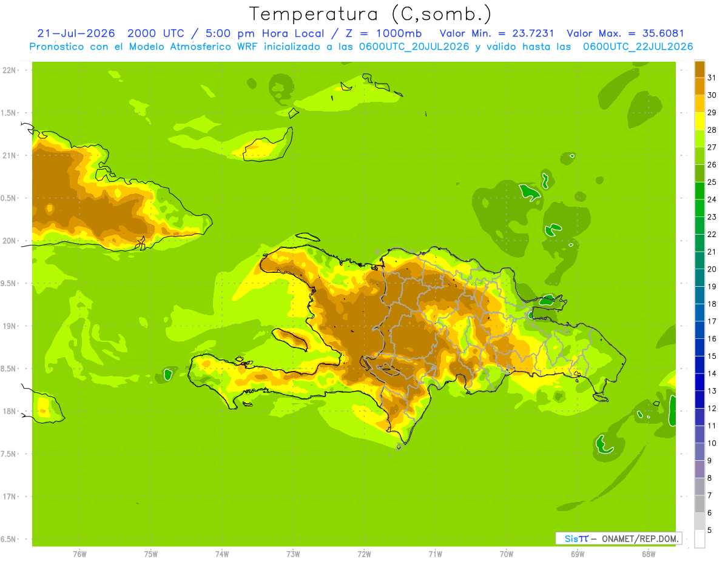Select the orange colorbar segment between 30 and 31
728x562 pixels.
coord(699,86)
